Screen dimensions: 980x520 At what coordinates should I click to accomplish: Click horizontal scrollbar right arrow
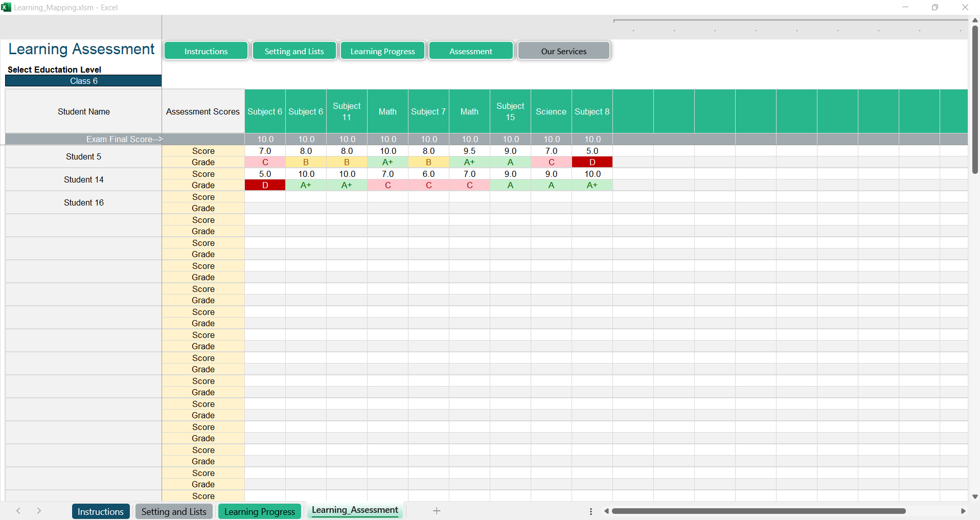pyautogui.click(x=963, y=511)
